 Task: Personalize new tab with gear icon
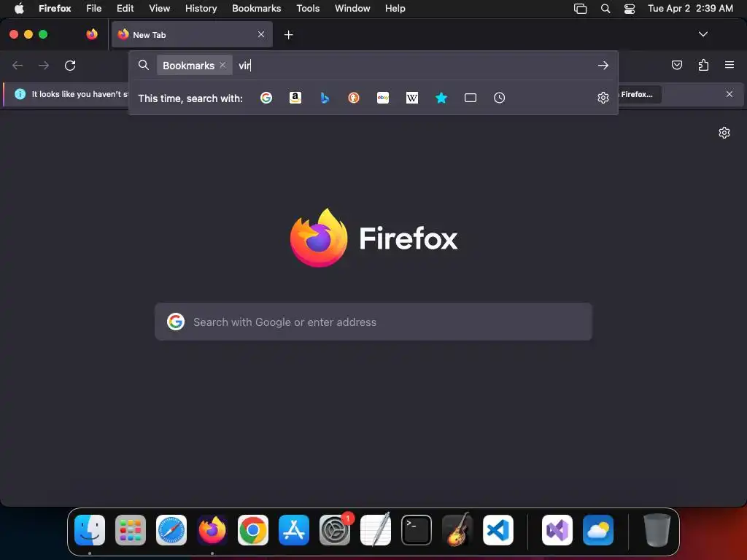724,133
